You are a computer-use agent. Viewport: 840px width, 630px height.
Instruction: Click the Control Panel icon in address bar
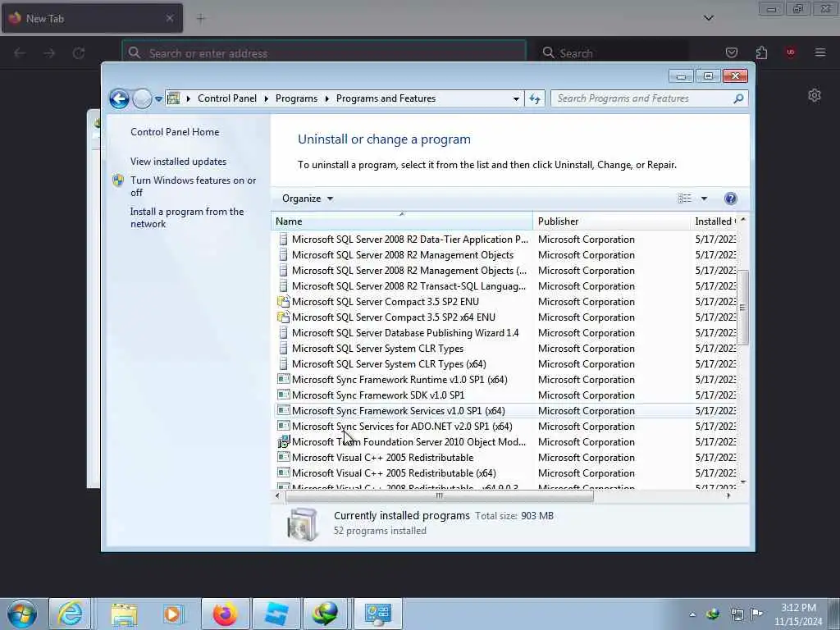point(174,98)
